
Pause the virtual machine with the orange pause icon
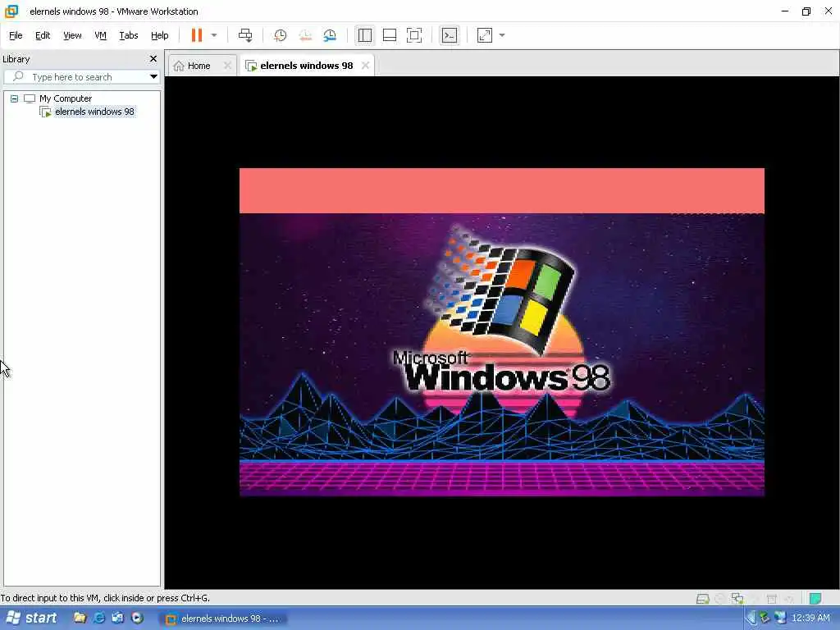point(197,35)
